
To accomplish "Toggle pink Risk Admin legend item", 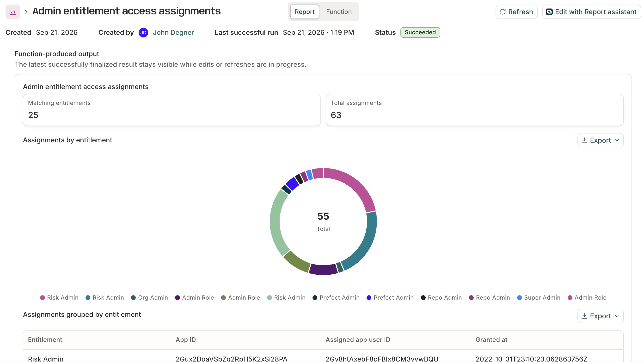I will 59,297.
